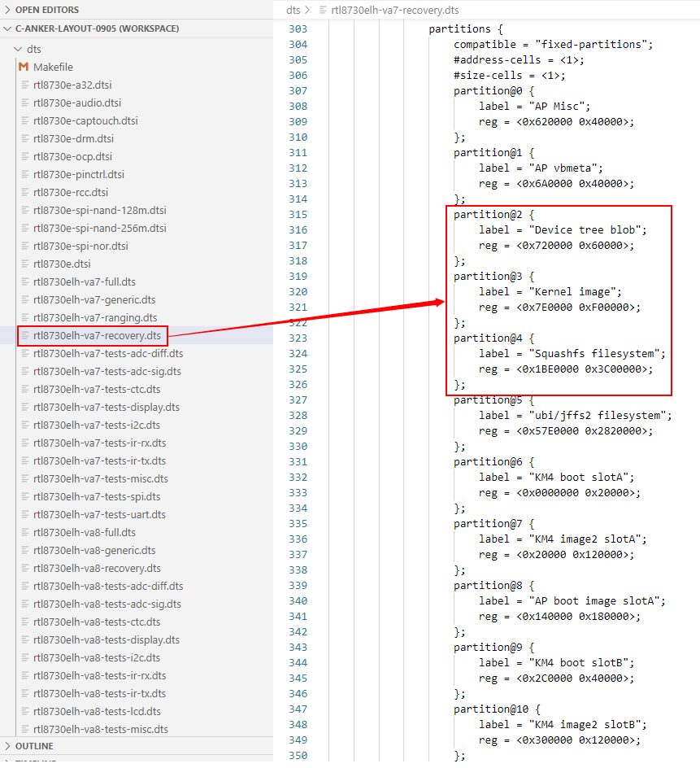700x768 pixels.
Task: Select rtl8730elh-va7-tests-uart.dts in file tree
Action: click(99, 514)
